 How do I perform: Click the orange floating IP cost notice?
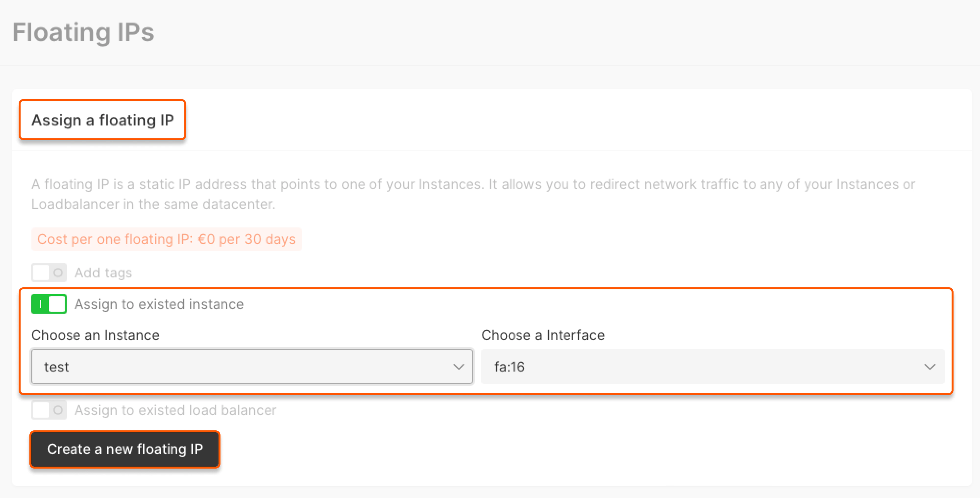tap(167, 239)
